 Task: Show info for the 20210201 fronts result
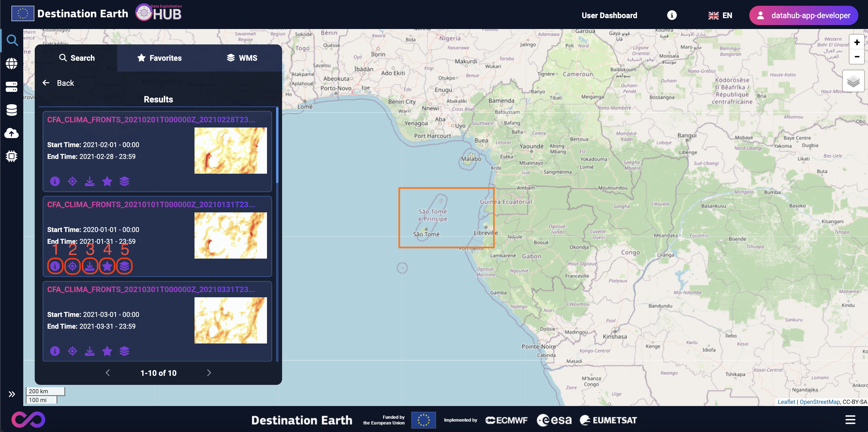coord(55,181)
